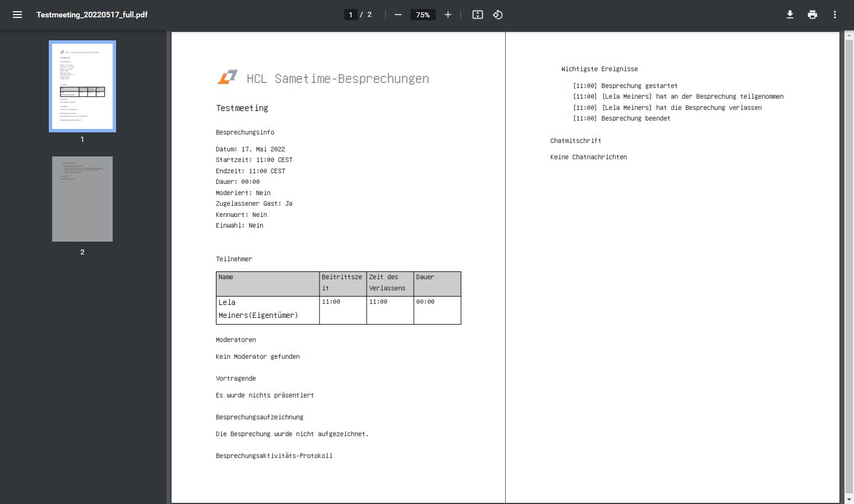
Task: Click the Dauer column header in the table
Action: click(437, 284)
